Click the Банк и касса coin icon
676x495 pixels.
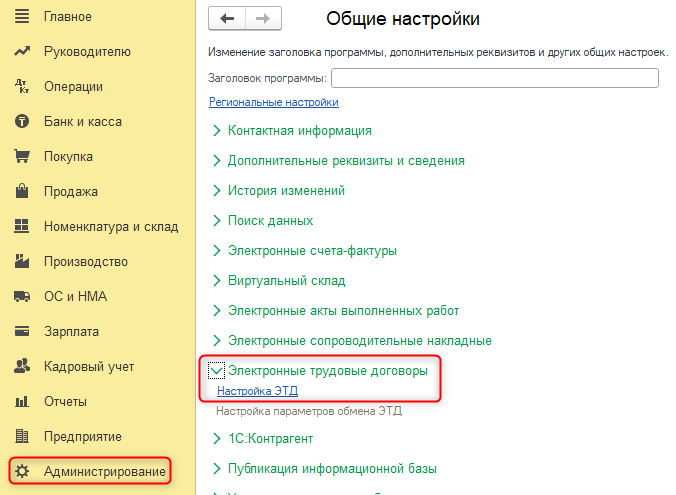(x=22, y=122)
